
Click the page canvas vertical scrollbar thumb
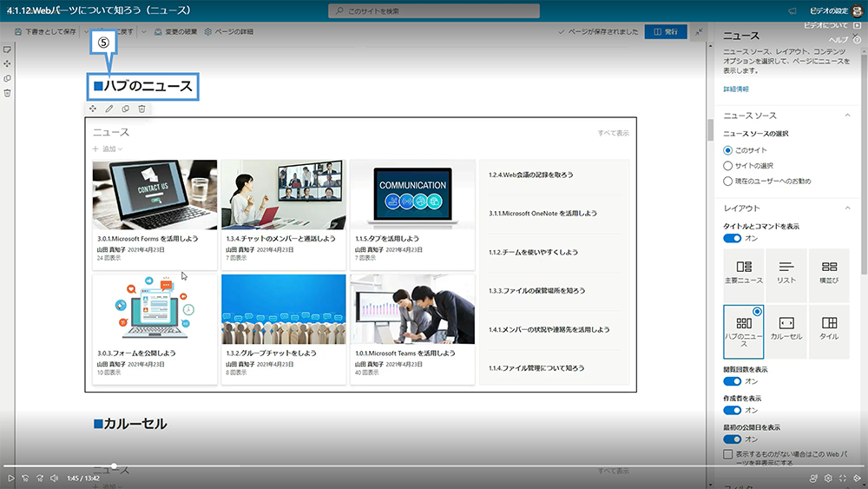pyautogui.click(x=710, y=130)
